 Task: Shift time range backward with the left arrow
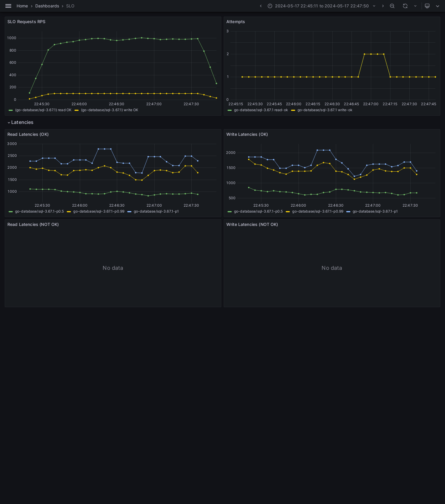click(x=261, y=6)
